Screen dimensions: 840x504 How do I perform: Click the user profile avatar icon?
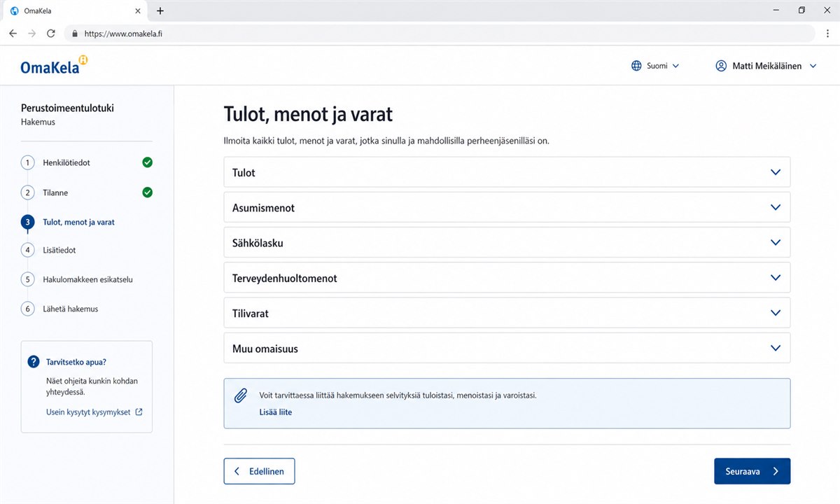pos(721,66)
